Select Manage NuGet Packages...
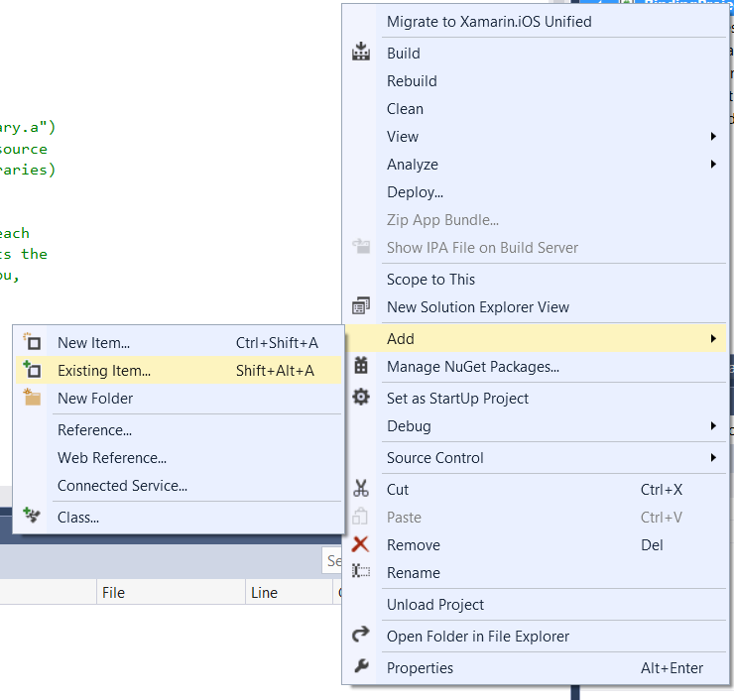The width and height of the screenshot is (734, 700). 534,367
